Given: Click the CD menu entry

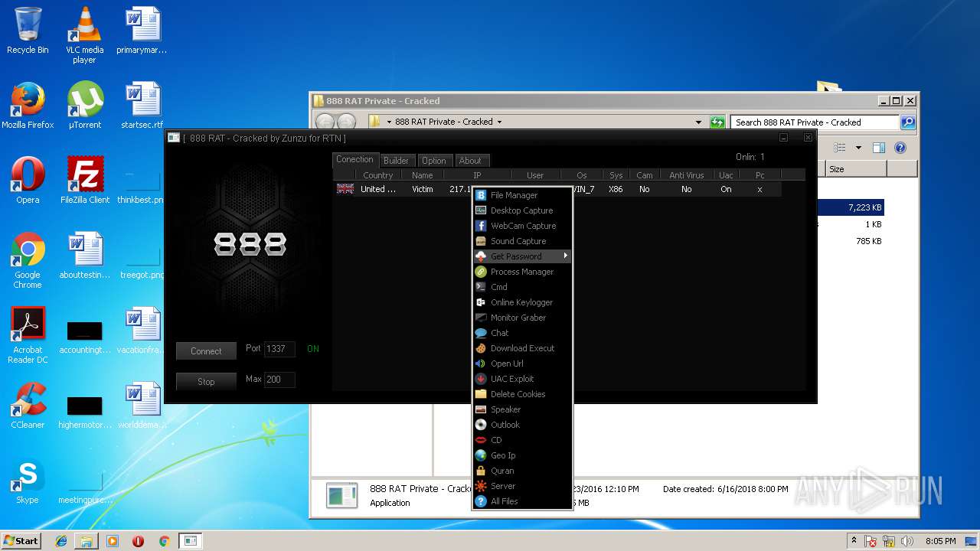Looking at the screenshot, I should [522, 440].
